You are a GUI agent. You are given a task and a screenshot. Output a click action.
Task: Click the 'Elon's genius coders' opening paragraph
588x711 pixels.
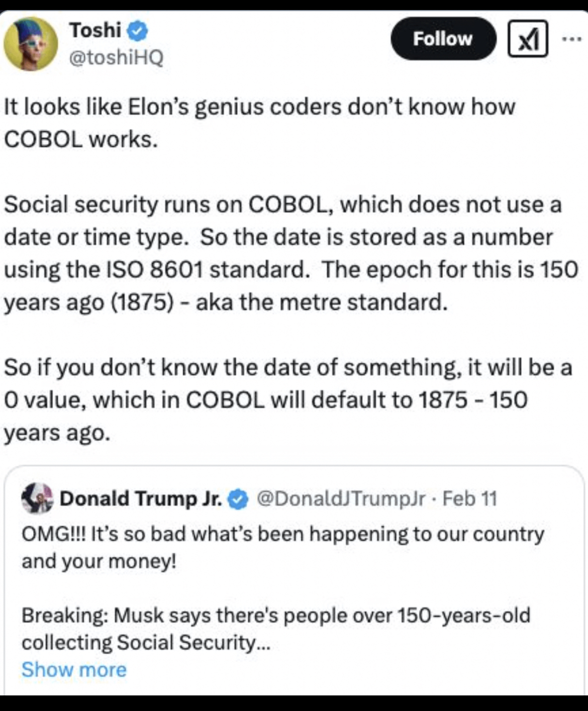pyautogui.click(x=260, y=123)
